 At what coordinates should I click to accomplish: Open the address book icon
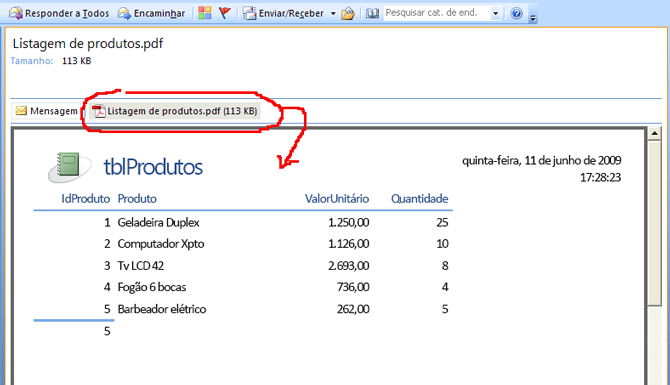(x=372, y=14)
